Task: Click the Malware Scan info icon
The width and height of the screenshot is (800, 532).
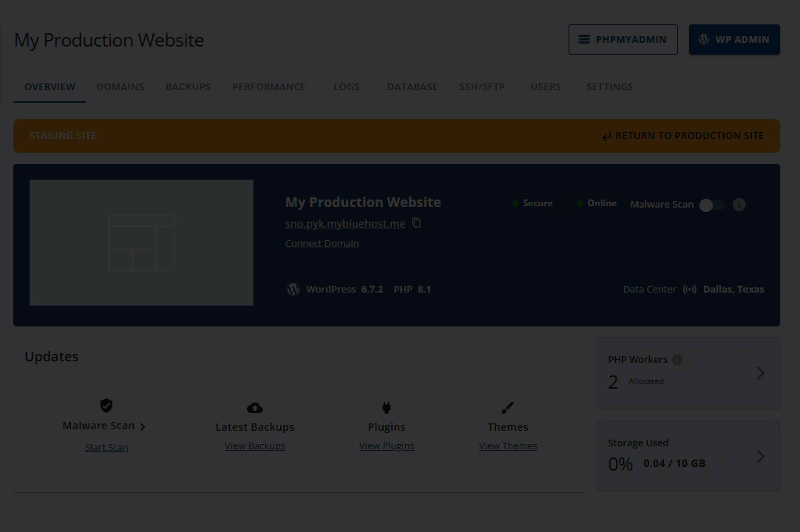Action: 739,205
